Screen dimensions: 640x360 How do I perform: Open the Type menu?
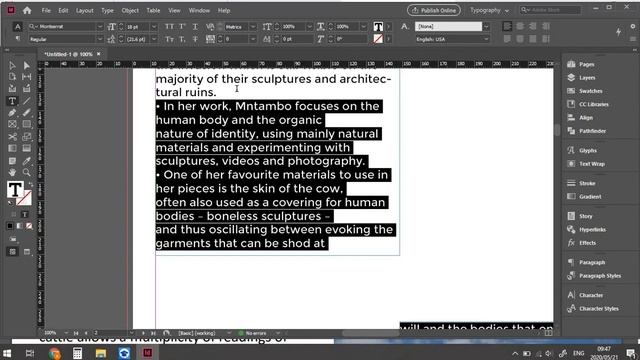tap(107, 10)
